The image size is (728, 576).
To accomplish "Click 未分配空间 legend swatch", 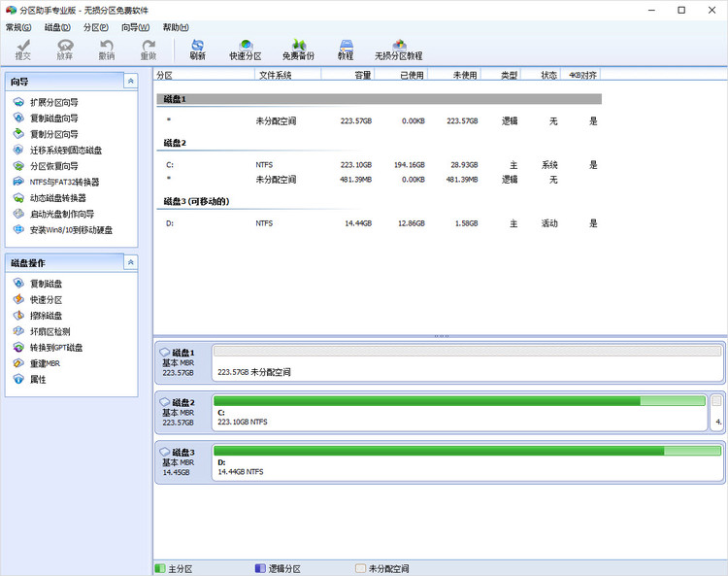I will pyautogui.click(x=360, y=568).
